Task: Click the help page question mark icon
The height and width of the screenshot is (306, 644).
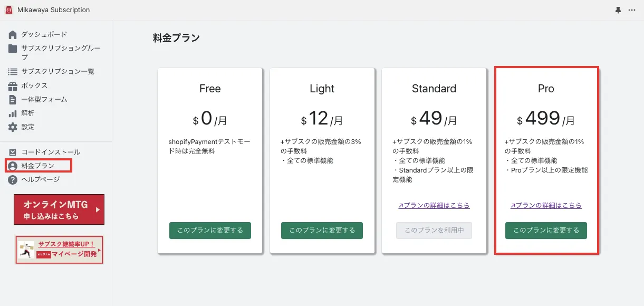Action: point(13,180)
